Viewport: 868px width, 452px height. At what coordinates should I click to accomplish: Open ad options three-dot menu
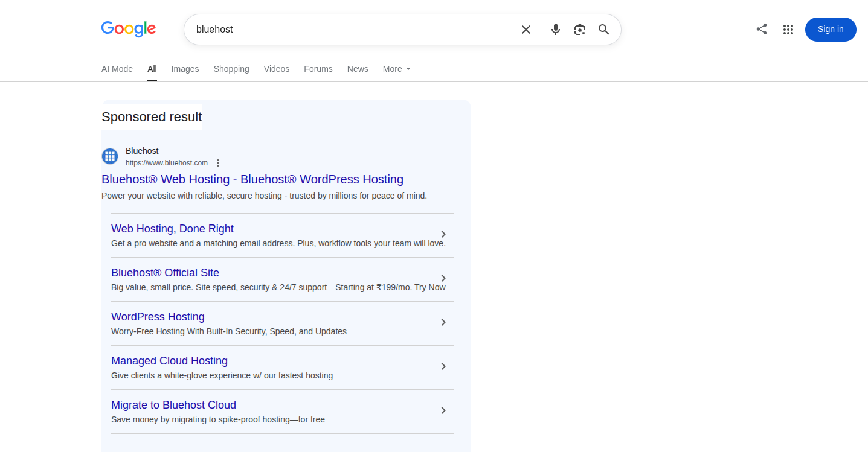[x=218, y=163]
